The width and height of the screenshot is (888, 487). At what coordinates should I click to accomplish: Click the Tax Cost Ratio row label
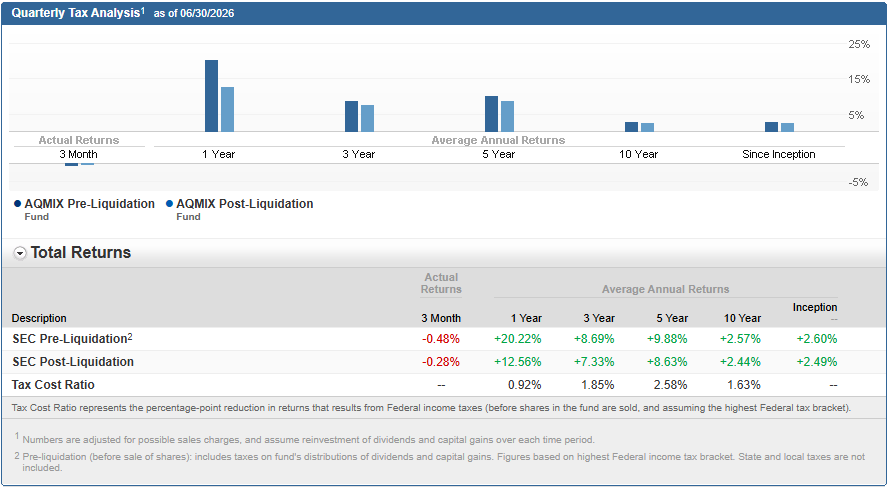(53, 385)
